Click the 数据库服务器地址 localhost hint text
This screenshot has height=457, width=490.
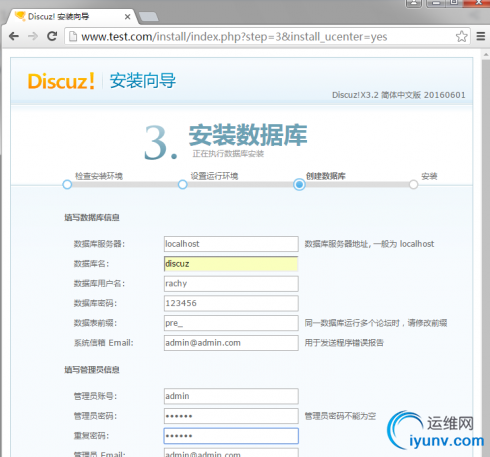pos(369,244)
